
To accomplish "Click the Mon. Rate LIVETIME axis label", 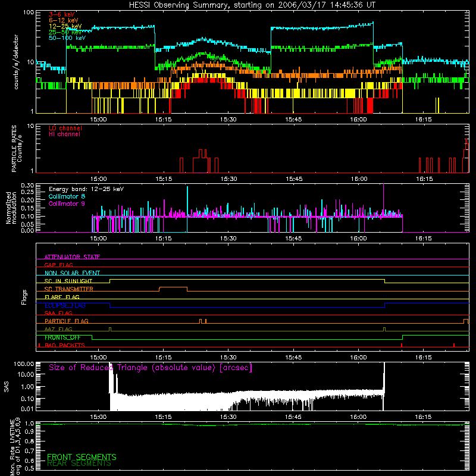I will pos(15,447).
